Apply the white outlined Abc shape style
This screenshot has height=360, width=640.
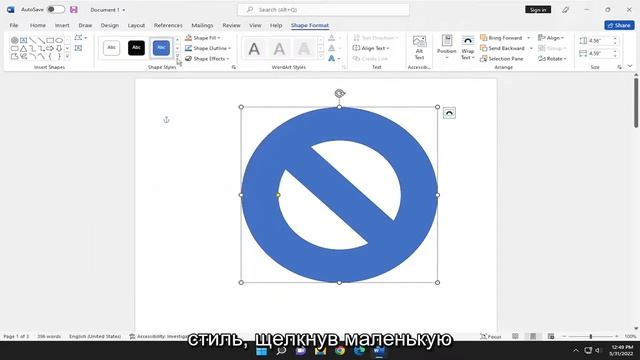tap(111, 48)
